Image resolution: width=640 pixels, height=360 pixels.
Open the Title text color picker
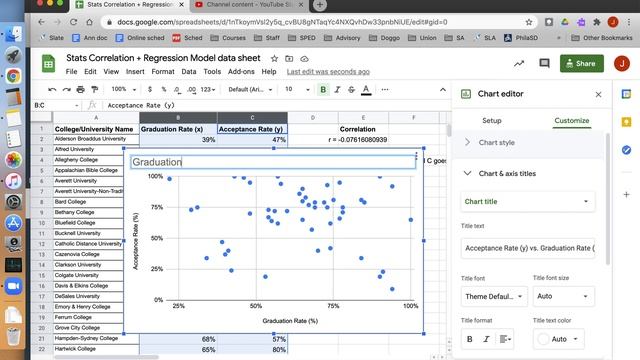point(558,339)
